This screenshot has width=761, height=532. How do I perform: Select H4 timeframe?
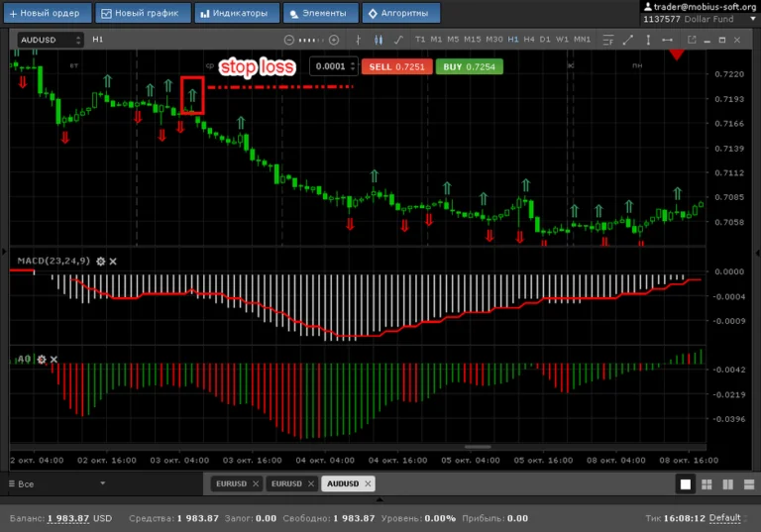(529, 40)
